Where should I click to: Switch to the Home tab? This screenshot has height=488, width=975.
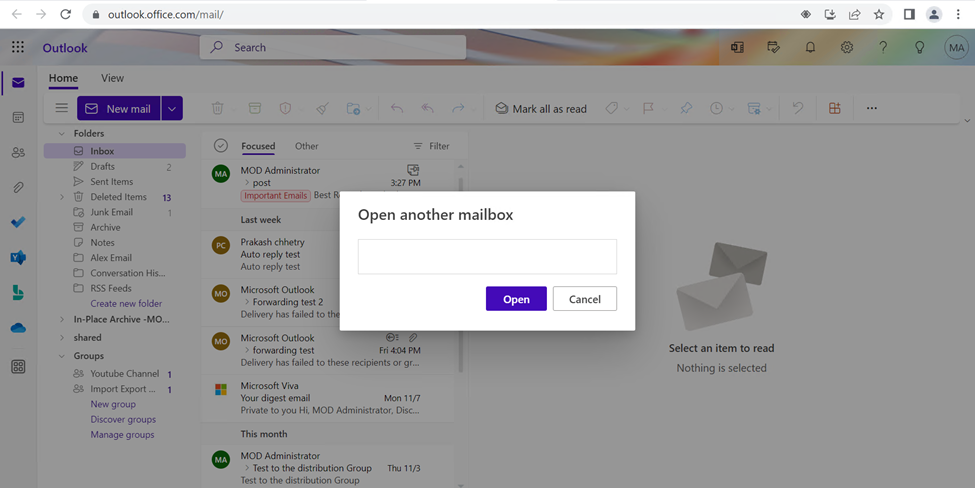pos(63,78)
